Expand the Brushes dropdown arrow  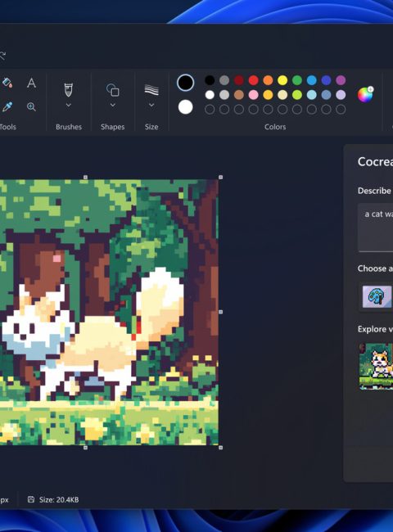pyautogui.click(x=69, y=106)
